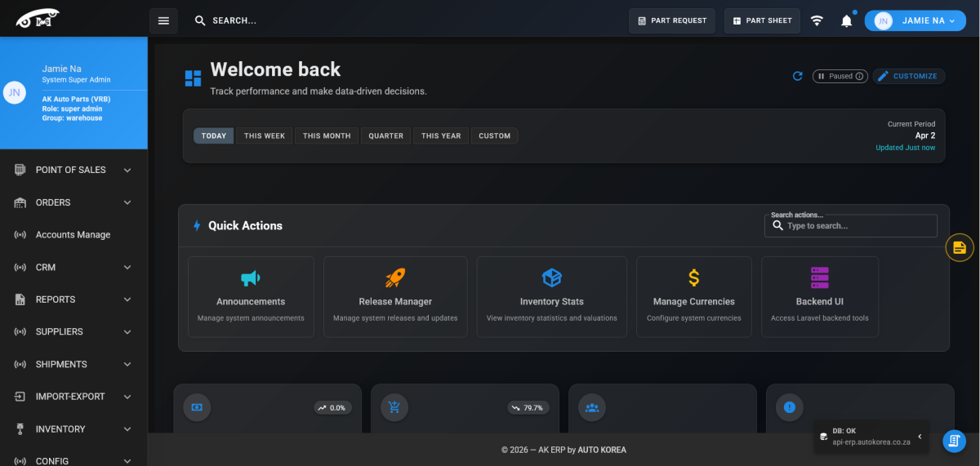Open the notifications bell
The width and height of the screenshot is (980, 466).
(x=846, y=20)
